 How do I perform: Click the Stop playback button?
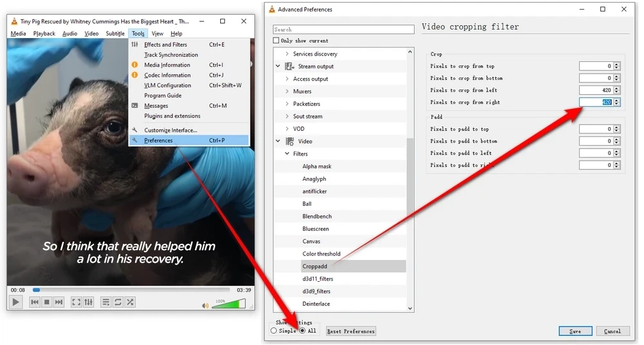[x=47, y=302]
